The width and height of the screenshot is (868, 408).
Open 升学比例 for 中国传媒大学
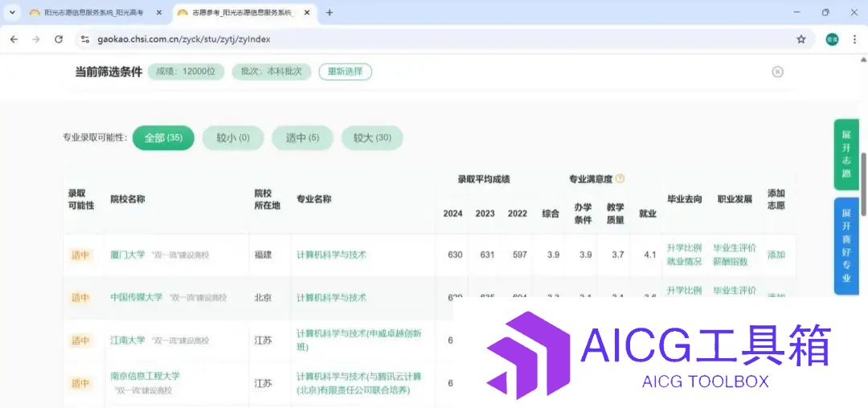tap(684, 290)
